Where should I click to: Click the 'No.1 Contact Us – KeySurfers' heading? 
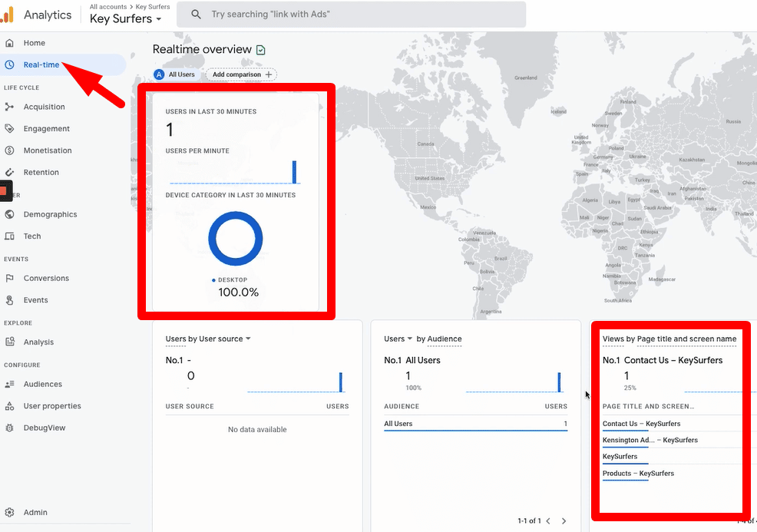coord(663,360)
